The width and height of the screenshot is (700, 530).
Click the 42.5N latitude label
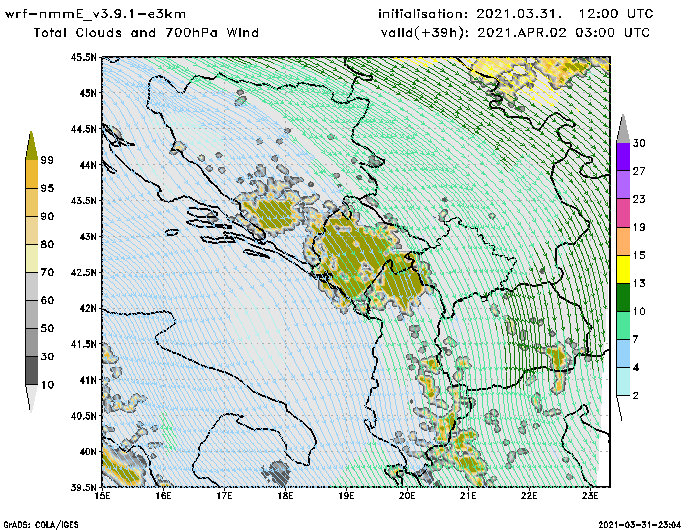tap(83, 272)
